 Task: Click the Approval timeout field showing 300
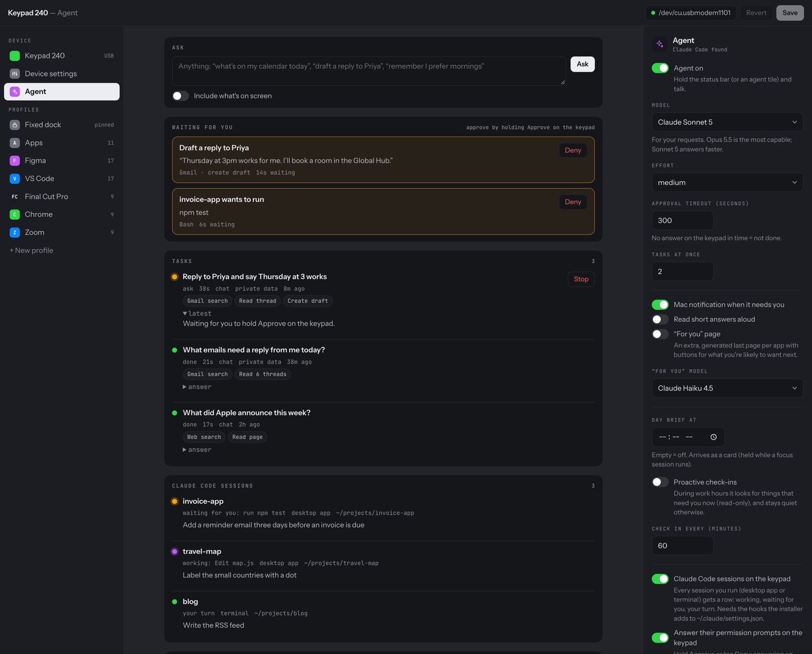coord(683,220)
